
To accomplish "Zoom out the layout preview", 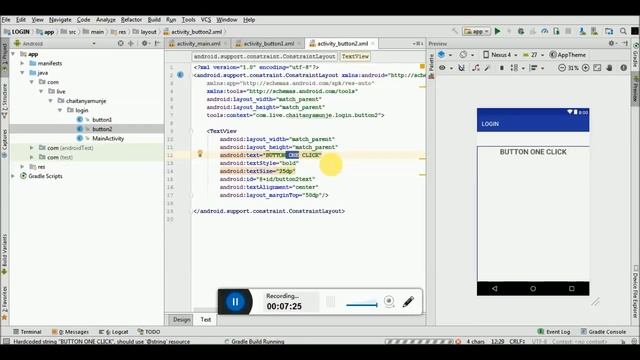I will (x=562, y=68).
